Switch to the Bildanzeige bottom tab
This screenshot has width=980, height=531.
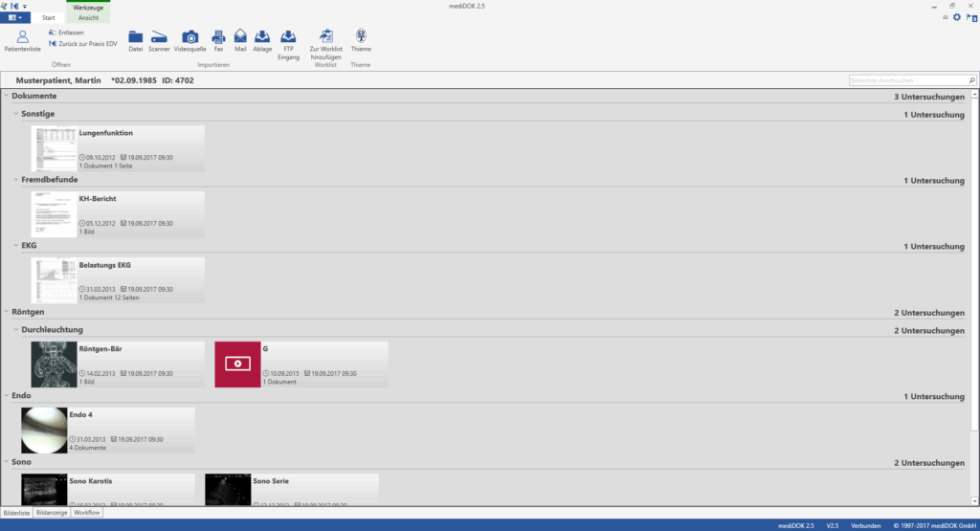pyautogui.click(x=52, y=513)
